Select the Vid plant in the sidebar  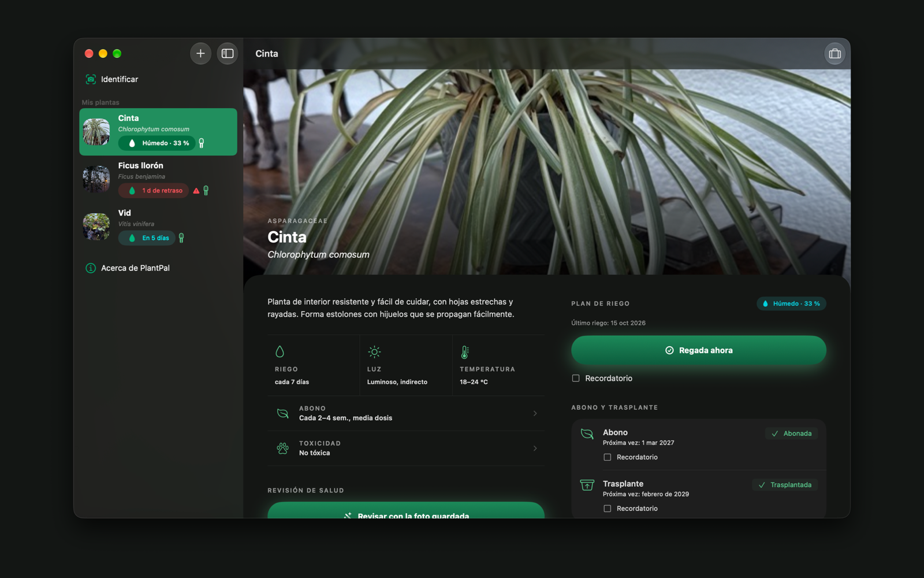[158, 227]
